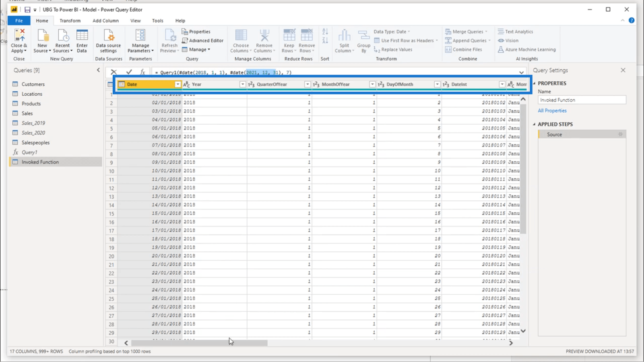This screenshot has width=644, height=362.
Task: Click the query Name input field
Action: click(582, 100)
